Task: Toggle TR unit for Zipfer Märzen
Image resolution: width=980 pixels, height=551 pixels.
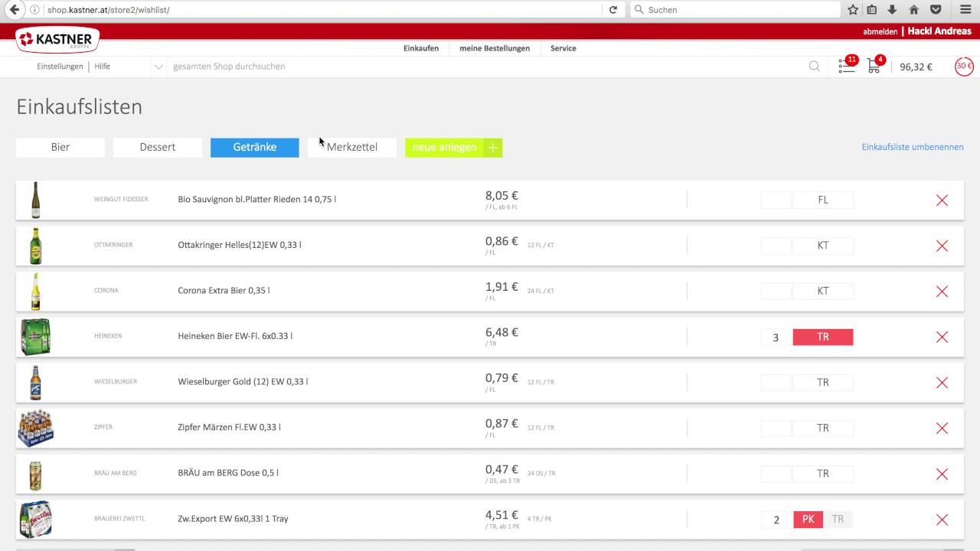Action: tap(823, 428)
